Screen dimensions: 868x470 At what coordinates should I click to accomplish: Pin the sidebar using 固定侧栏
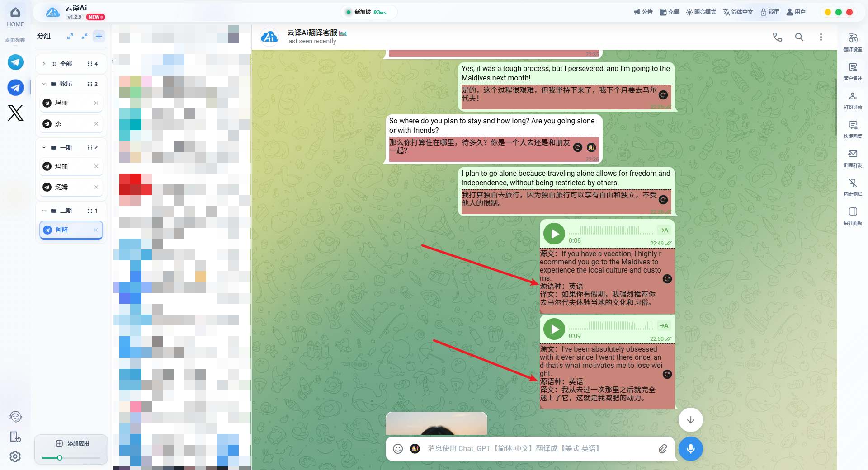[x=853, y=187]
